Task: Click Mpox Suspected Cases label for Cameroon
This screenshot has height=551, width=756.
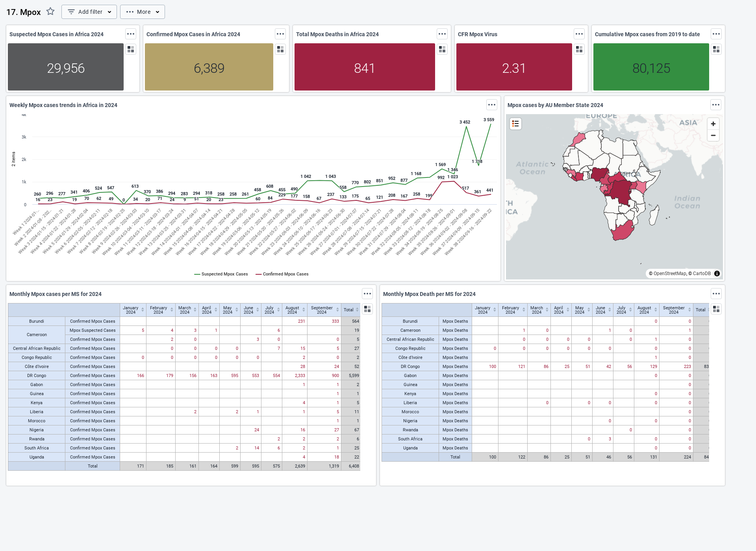Action: [93, 330]
